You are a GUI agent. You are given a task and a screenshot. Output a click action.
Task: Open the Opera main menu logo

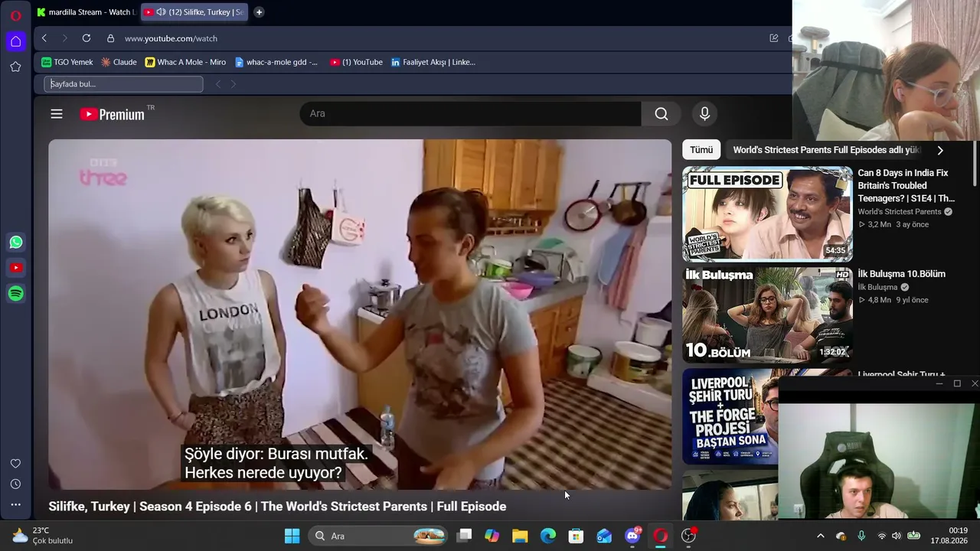click(x=15, y=15)
